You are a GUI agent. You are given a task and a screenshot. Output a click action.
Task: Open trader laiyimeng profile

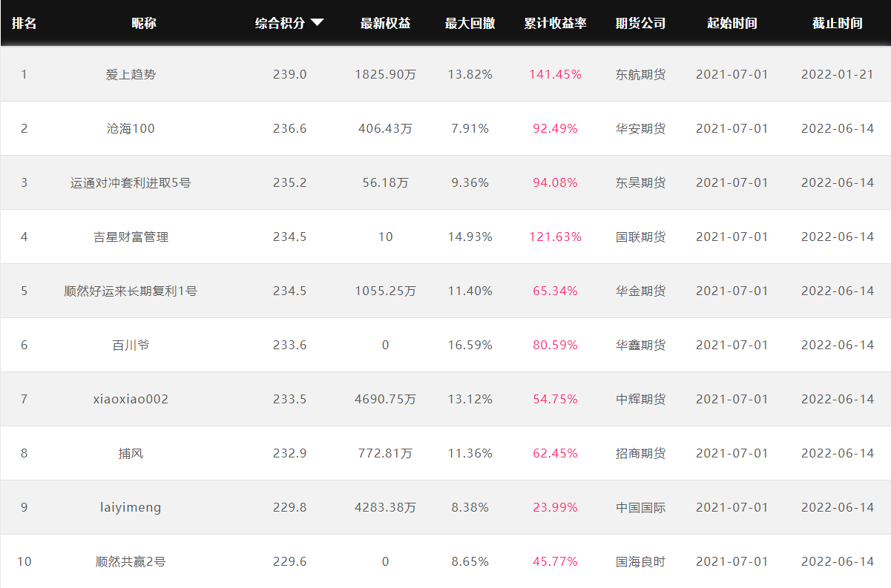pyautogui.click(x=131, y=508)
